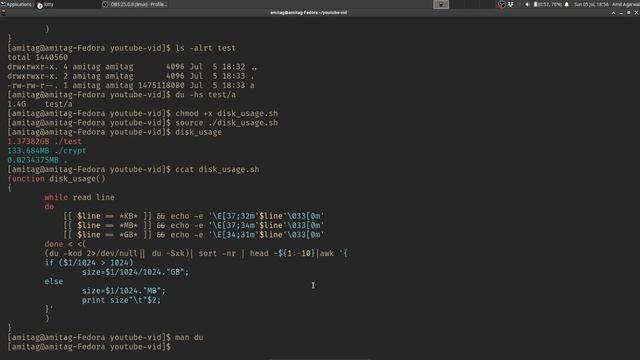Click the 'du -hs test/a' command

205,95
